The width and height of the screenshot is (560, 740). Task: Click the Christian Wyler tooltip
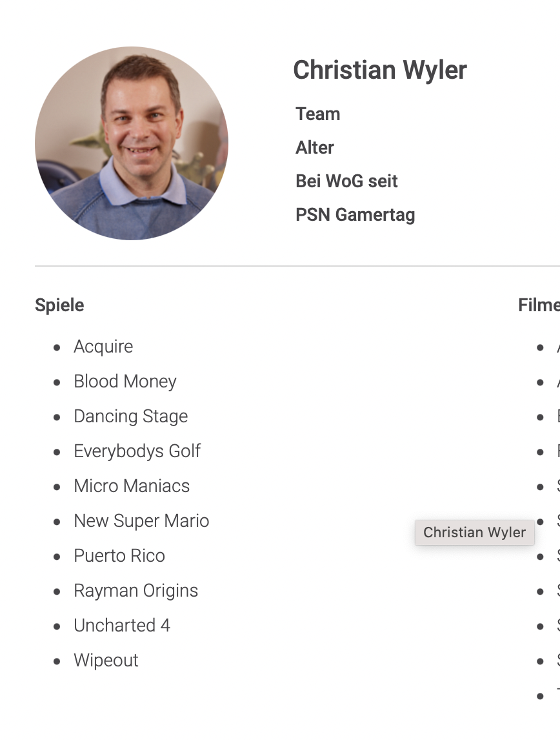(475, 533)
